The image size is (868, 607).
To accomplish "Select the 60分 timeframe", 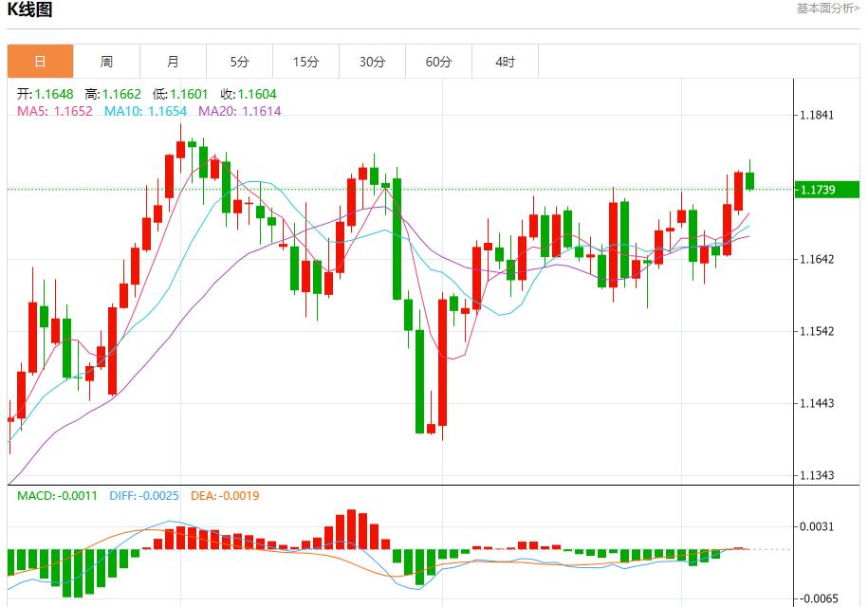I will click(x=438, y=61).
